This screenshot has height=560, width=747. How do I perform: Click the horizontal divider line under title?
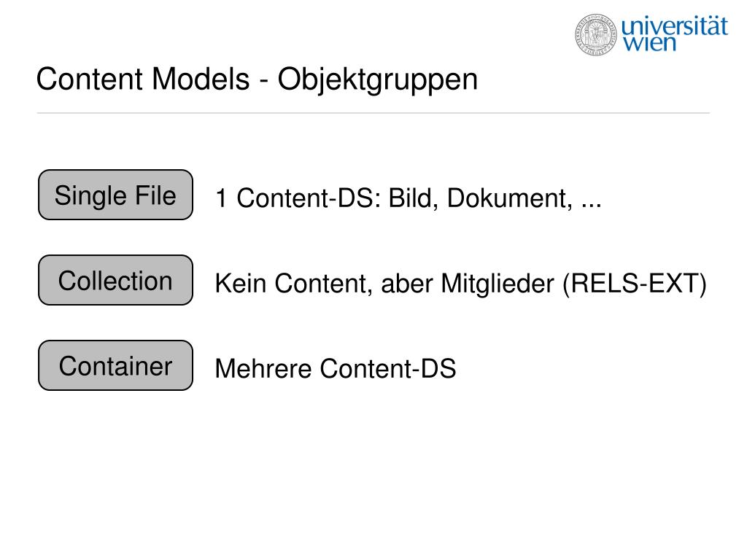coord(373,113)
